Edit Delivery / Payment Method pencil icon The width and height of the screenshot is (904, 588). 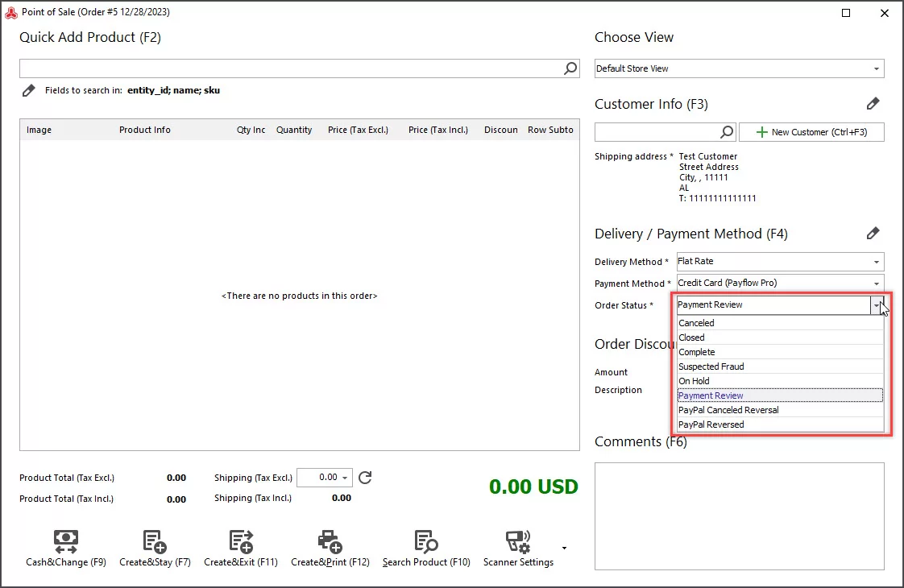point(873,234)
